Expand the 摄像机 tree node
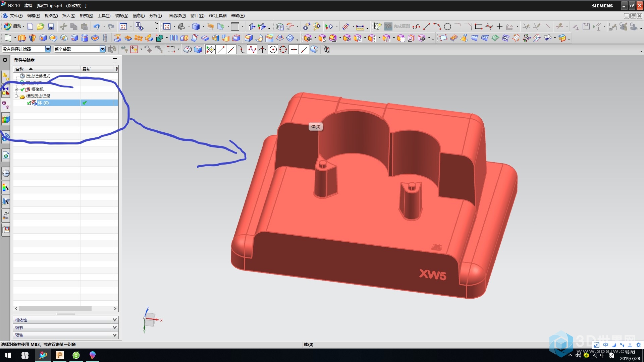Image resolution: width=644 pixels, height=362 pixels. 16,89
